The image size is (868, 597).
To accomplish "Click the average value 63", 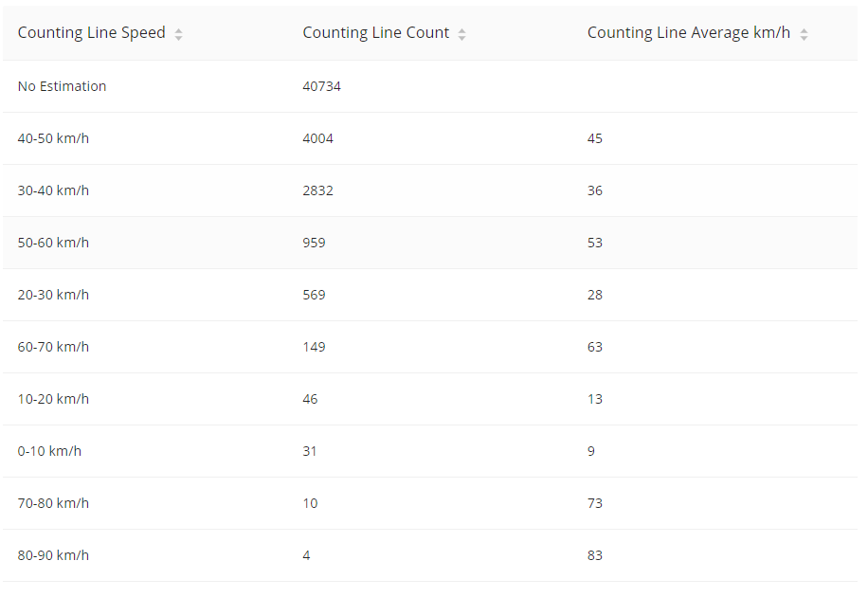I will [595, 347].
